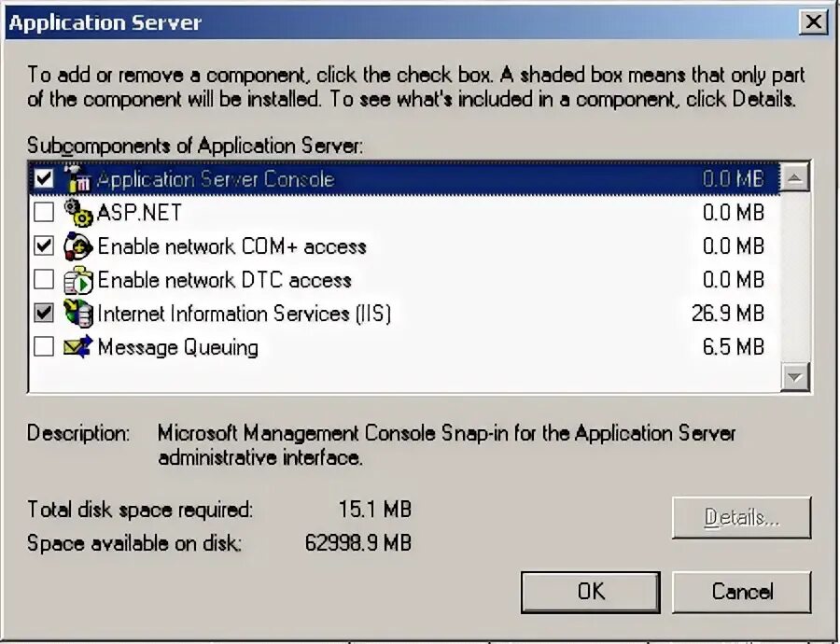840x644 pixels.
Task: Uncheck Enable network COM+ access
Action: (x=44, y=245)
